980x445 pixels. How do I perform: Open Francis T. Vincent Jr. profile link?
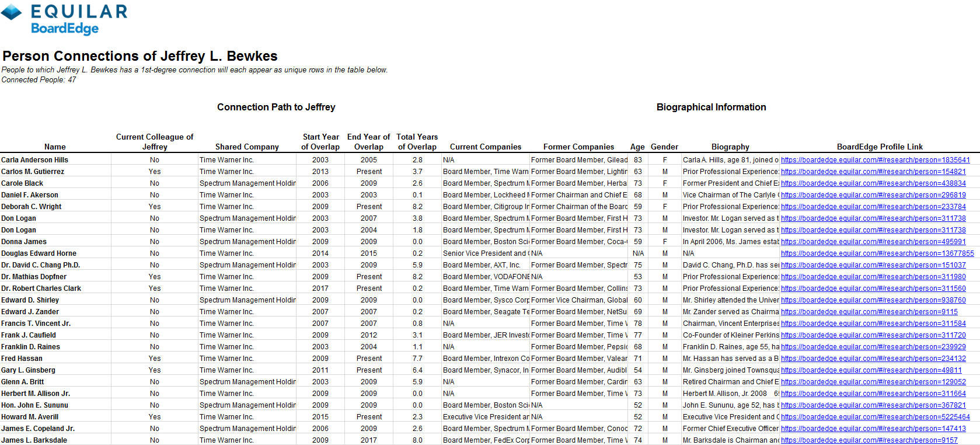(x=873, y=324)
